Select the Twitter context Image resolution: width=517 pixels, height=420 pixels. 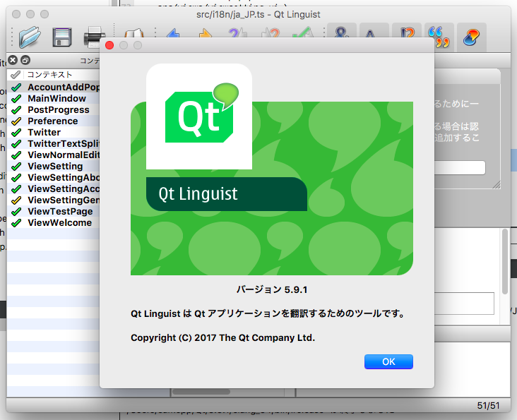[x=54, y=132]
